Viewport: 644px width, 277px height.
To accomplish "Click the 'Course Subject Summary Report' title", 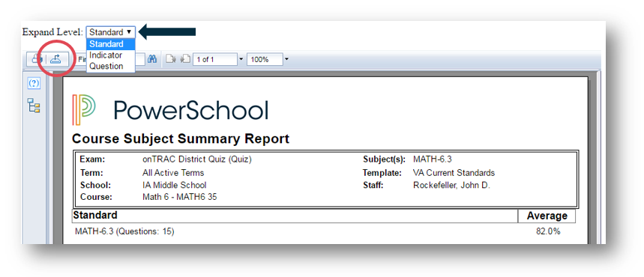I will (181, 138).
